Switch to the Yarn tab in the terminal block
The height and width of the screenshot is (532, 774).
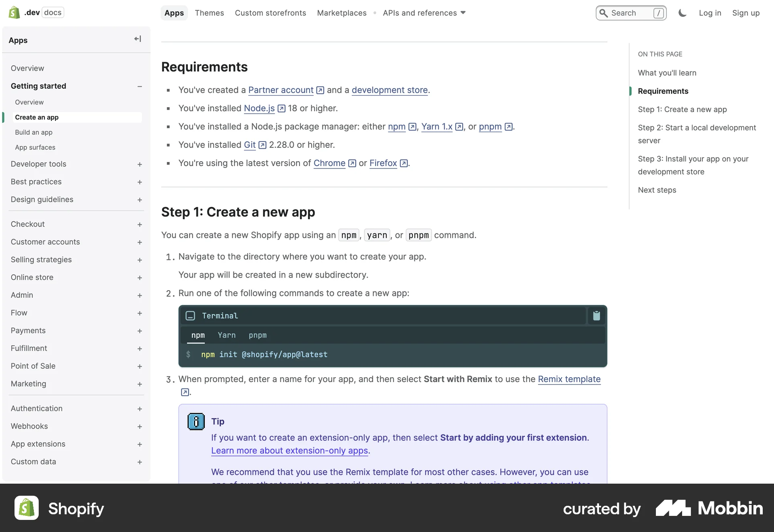[227, 335]
